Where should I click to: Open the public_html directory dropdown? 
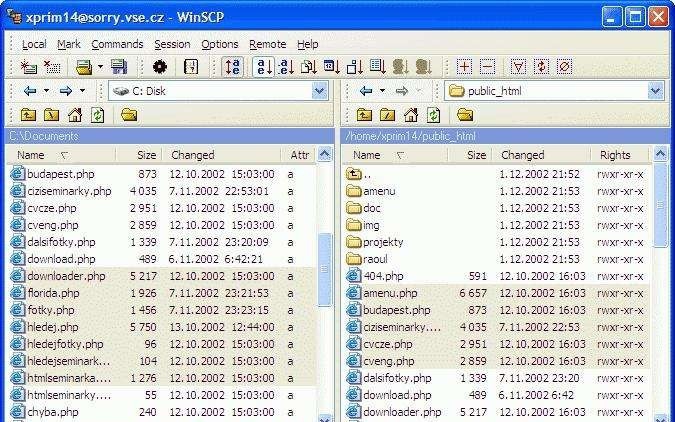tap(655, 91)
